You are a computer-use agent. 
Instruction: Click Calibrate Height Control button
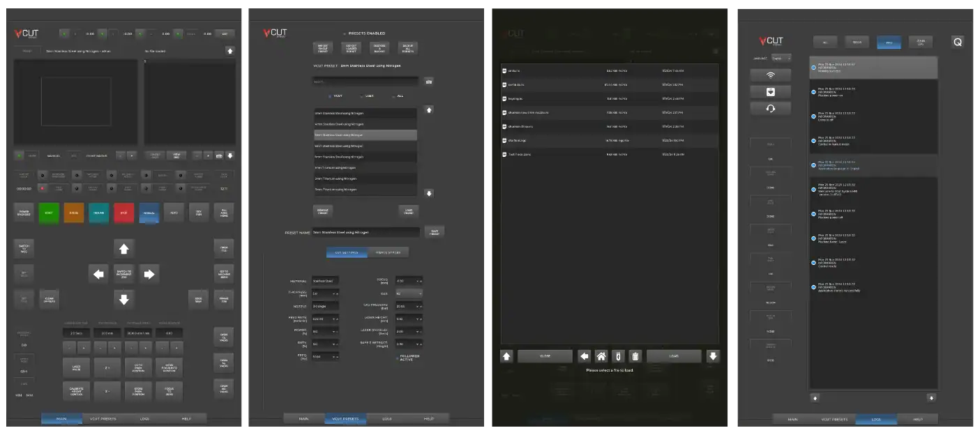76,391
